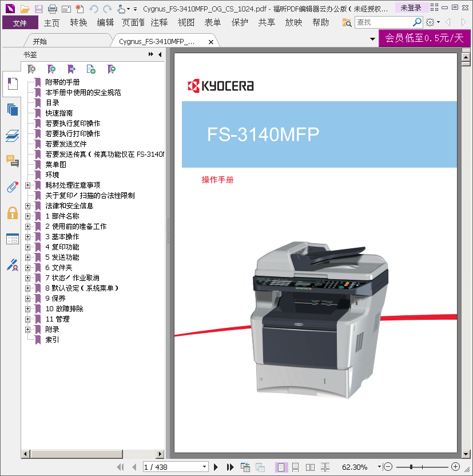This screenshot has width=473, height=476.
Task: Click the delete bookmark icon
Action: [x=31, y=69]
